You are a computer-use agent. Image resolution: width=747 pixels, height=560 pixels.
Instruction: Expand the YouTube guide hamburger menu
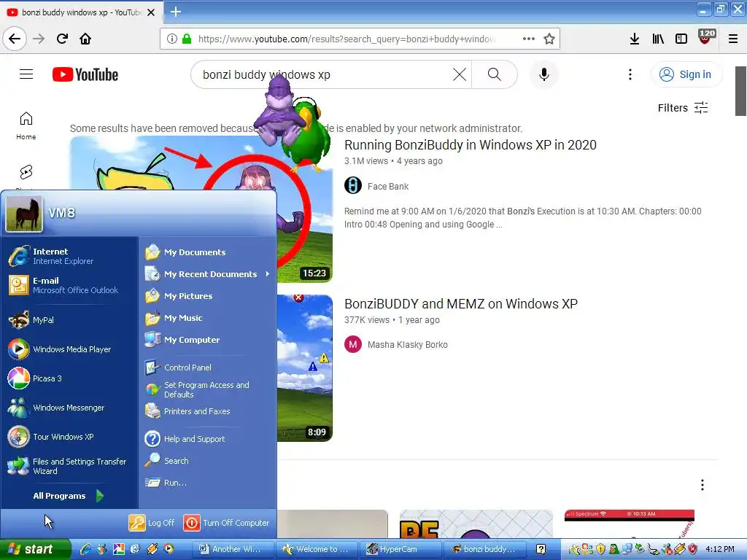coord(26,74)
